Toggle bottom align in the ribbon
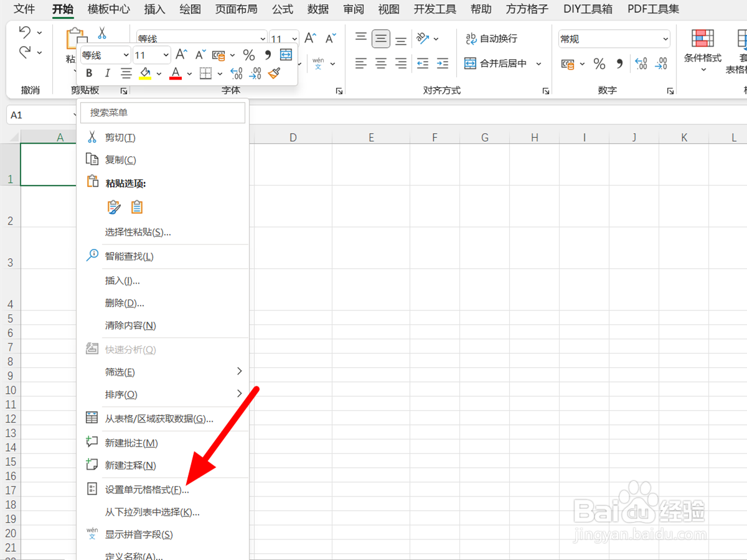The height and width of the screenshot is (560, 747). [401, 40]
